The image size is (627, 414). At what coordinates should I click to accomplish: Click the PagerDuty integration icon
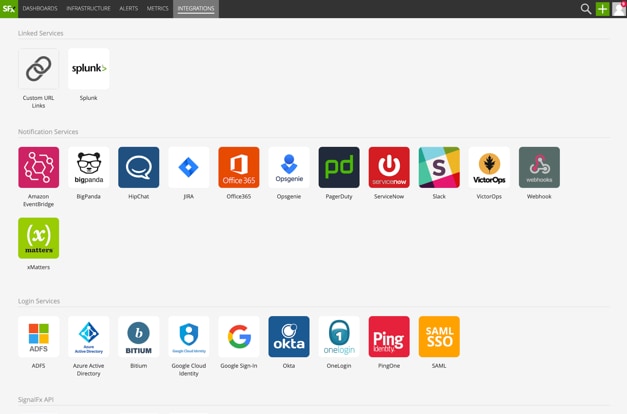[x=339, y=167]
